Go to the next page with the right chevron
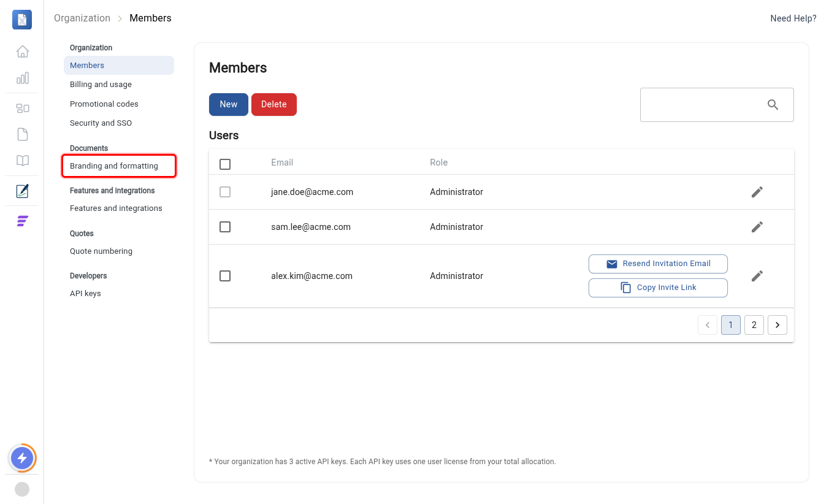The image size is (829, 504). point(777,325)
